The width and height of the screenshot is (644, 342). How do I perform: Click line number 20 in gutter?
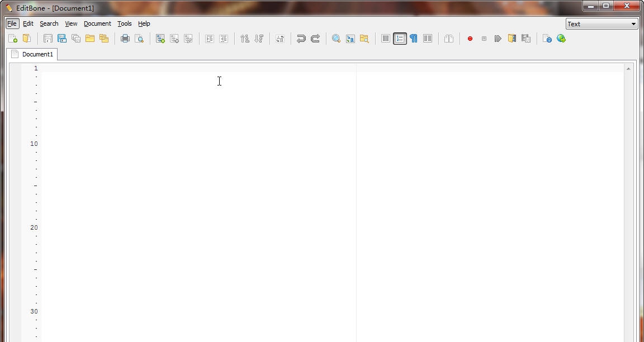tap(34, 227)
